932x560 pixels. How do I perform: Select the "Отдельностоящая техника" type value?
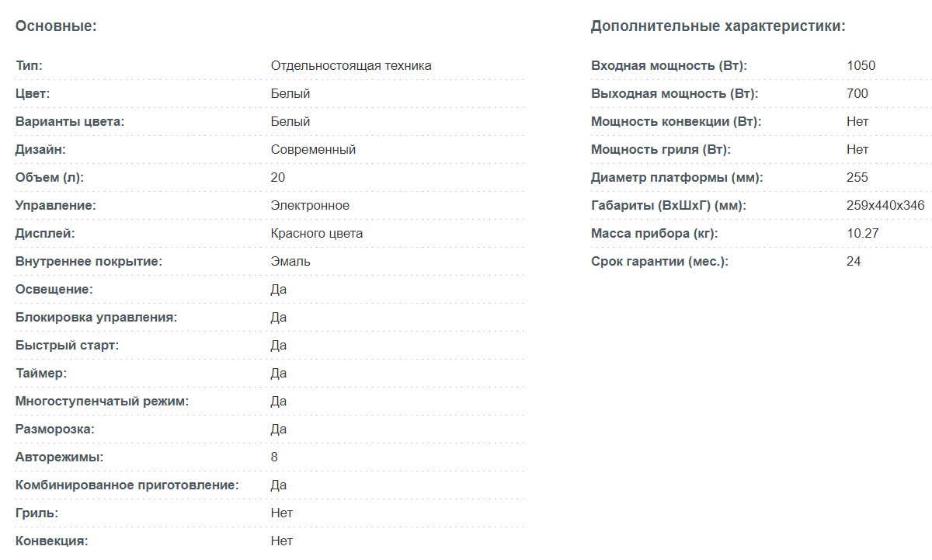click(351, 65)
